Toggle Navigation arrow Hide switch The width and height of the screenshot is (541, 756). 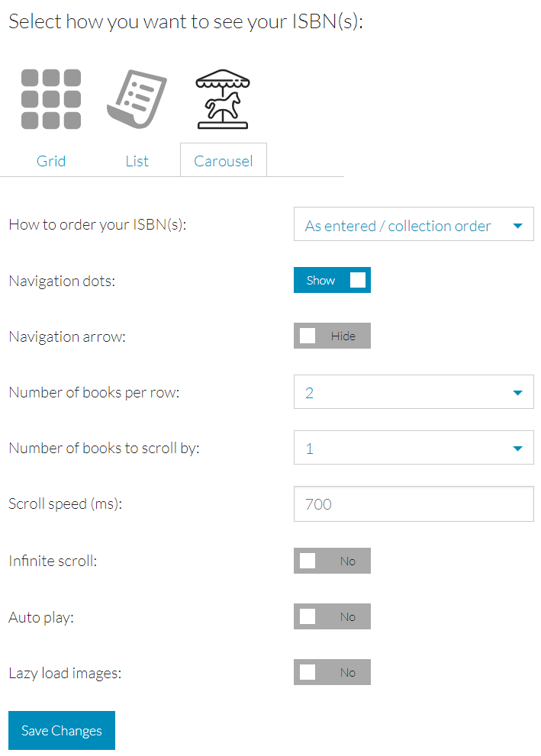coord(332,336)
